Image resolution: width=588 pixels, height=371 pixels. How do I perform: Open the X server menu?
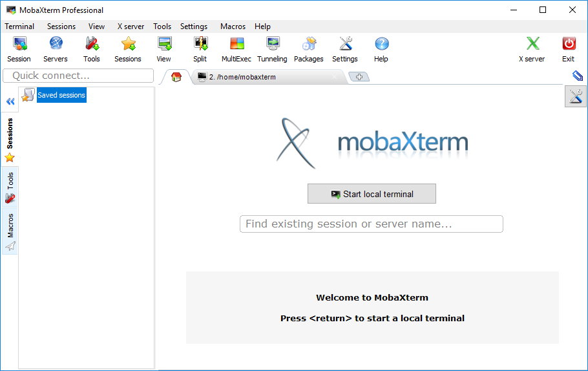coord(131,26)
